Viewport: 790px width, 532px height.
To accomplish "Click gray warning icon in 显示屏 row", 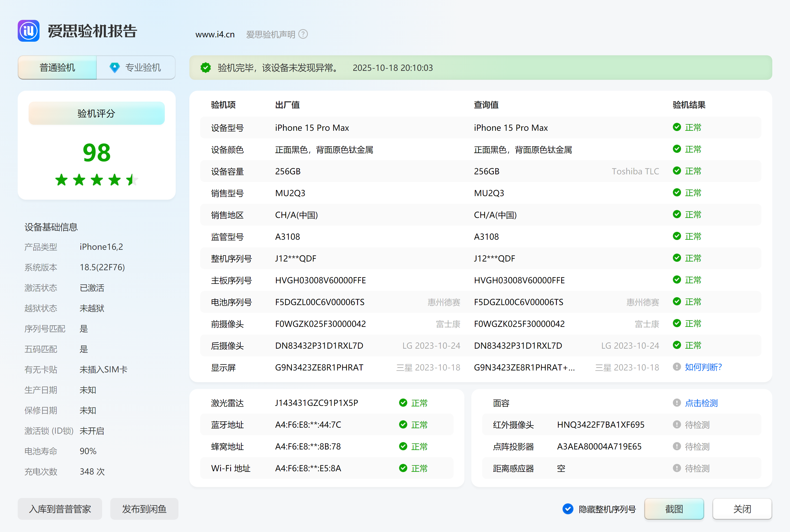I will pos(677,367).
